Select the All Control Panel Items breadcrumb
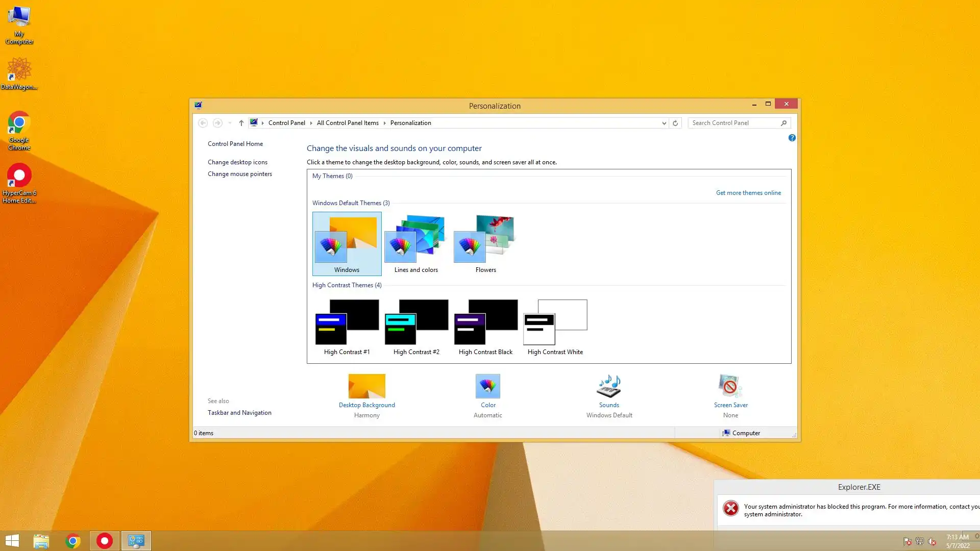This screenshot has height=551, width=980. coord(348,123)
